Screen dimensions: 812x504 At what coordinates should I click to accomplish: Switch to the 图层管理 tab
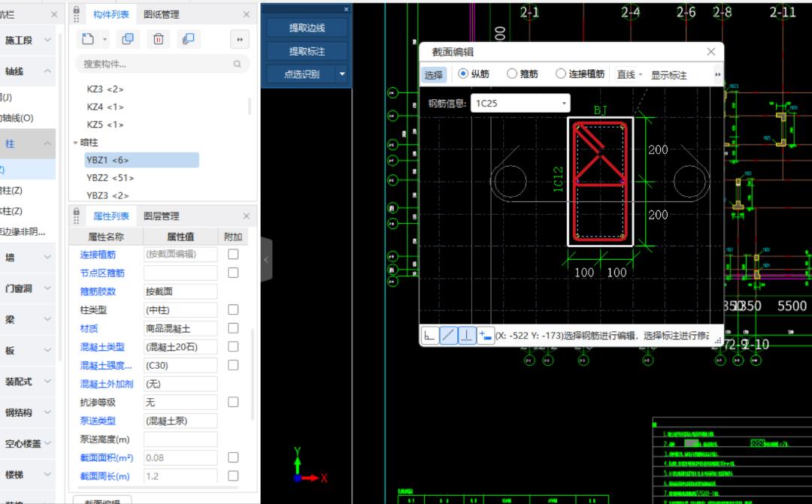point(162,216)
